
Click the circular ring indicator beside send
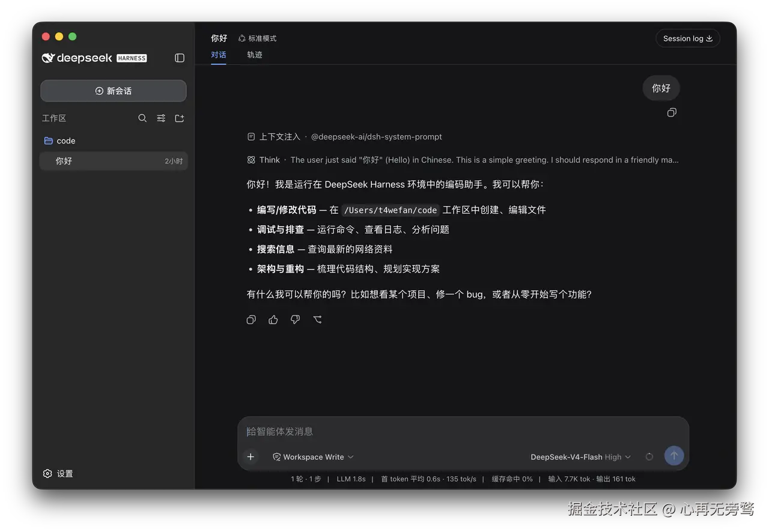coord(649,457)
